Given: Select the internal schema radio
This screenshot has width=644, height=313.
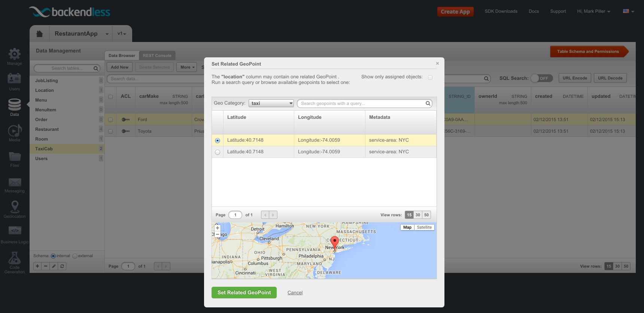Looking at the screenshot, I should click(x=53, y=256).
